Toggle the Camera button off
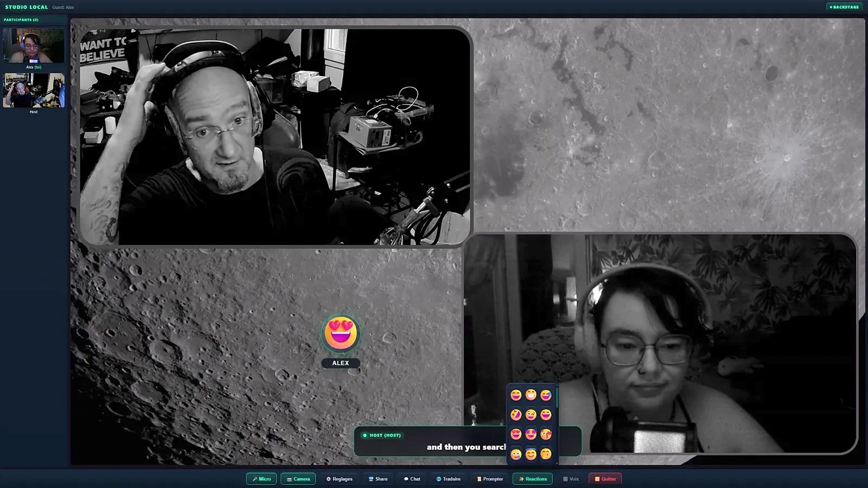The width and height of the screenshot is (868, 488). click(298, 479)
